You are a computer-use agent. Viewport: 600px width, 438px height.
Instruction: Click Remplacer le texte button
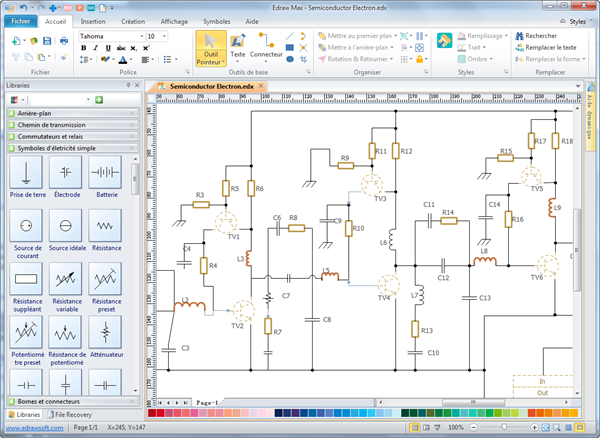pyautogui.click(x=546, y=47)
